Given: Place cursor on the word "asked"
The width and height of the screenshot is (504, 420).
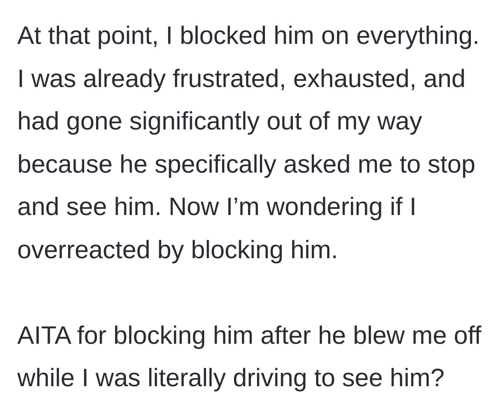Looking at the screenshot, I should tap(316, 164).
